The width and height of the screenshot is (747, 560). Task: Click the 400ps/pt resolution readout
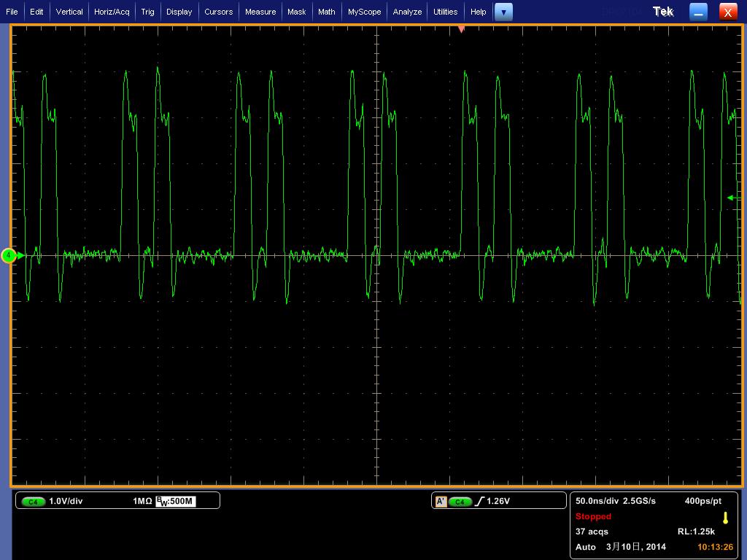click(x=703, y=501)
